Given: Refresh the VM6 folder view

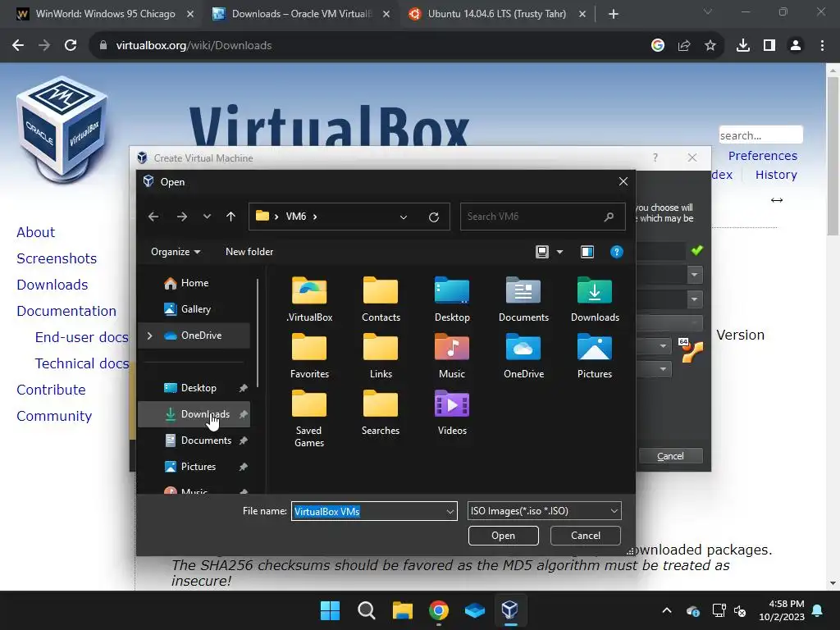Looking at the screenshot, I should pyautogui.click(x=434, y=217).
